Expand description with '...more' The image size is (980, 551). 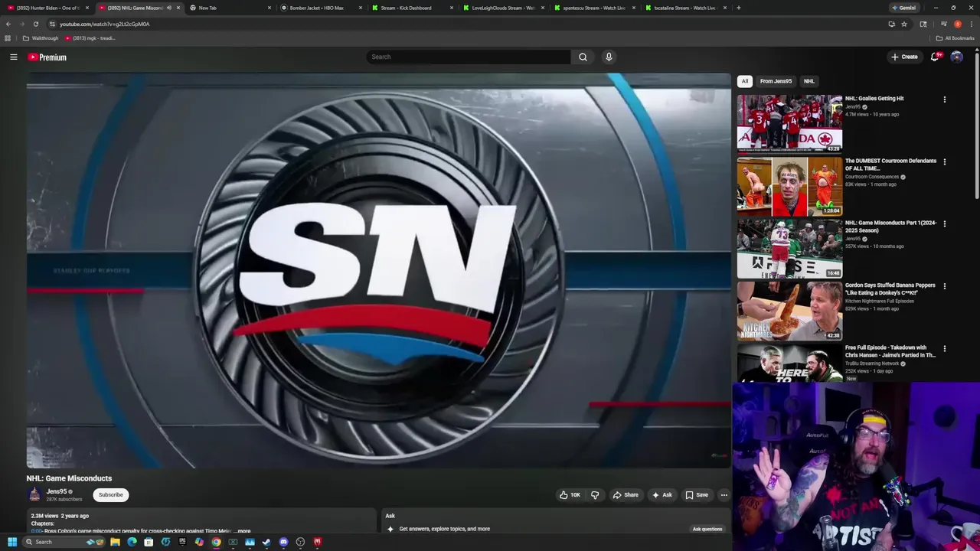tap(242, 531)
